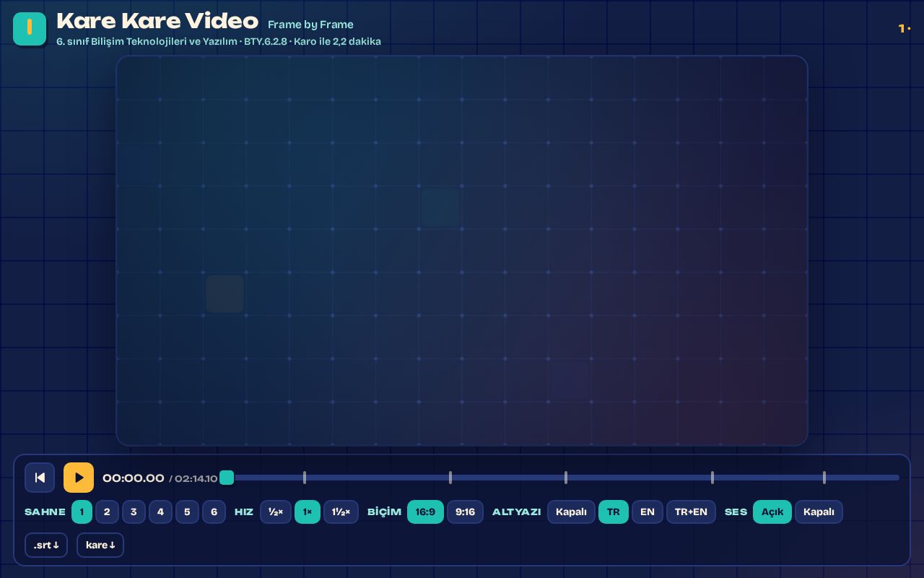
Task: Restart video with skip-to-start icon
Action: (x=40, y=478)
